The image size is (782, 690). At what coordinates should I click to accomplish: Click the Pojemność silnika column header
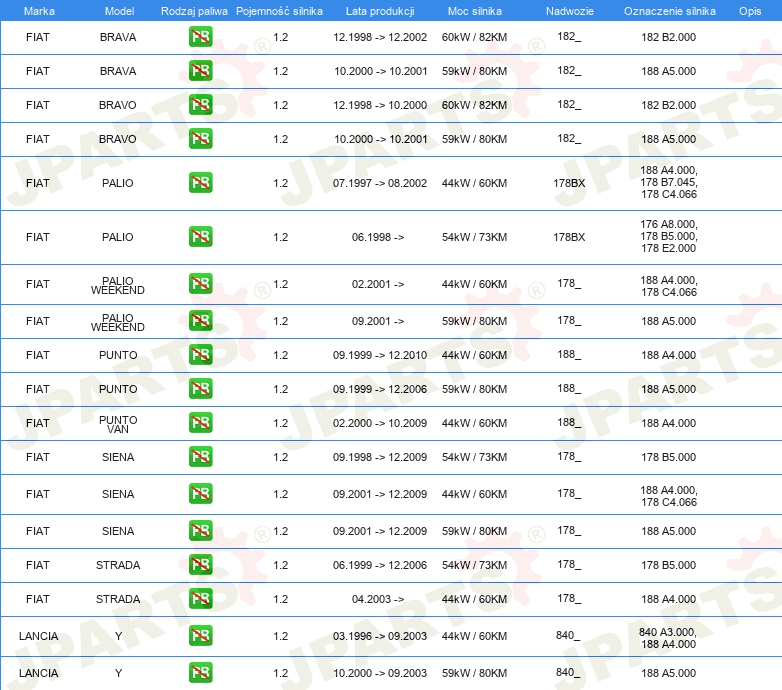tap(279, 11)
